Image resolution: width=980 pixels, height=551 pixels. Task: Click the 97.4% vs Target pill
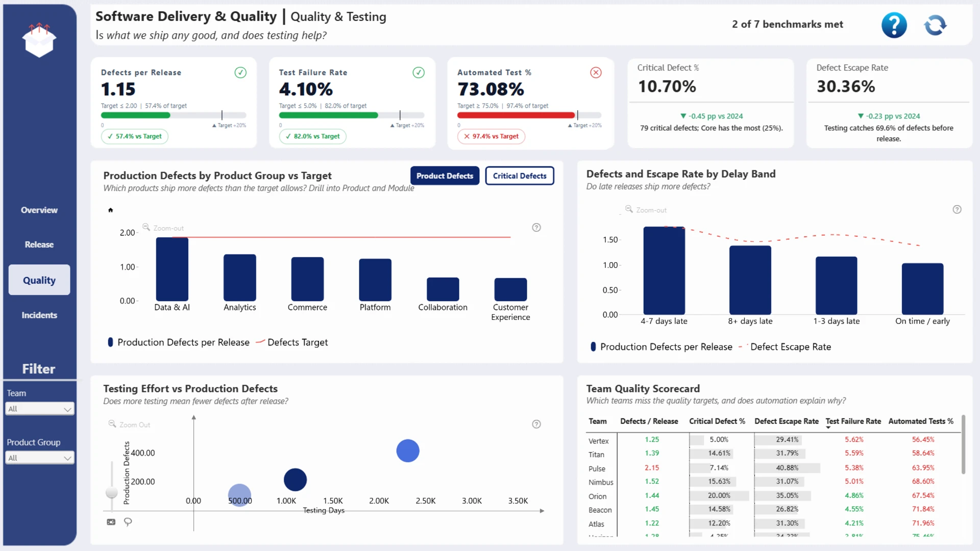coord(491,136)
